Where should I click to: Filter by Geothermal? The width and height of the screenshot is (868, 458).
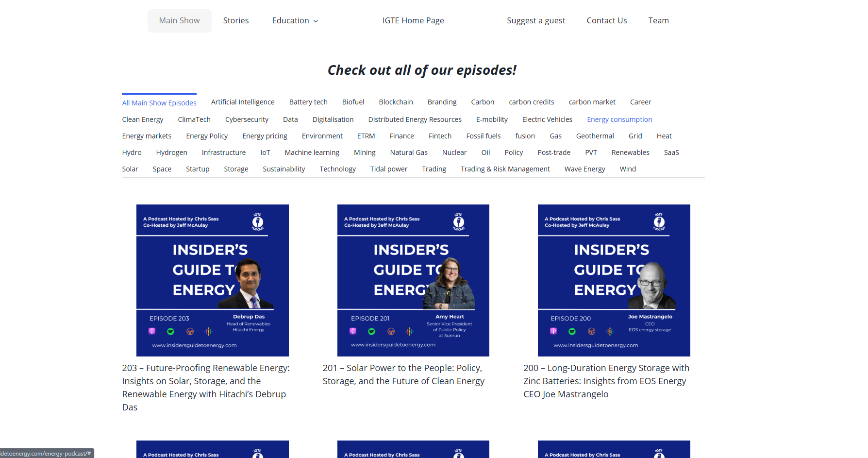click(x=595, y=136)
